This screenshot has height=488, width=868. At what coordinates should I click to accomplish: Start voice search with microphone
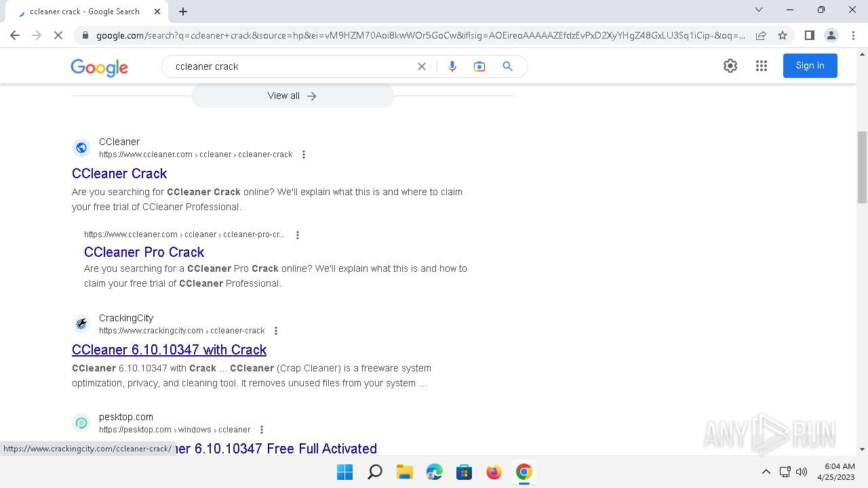(x=452, y=66)
